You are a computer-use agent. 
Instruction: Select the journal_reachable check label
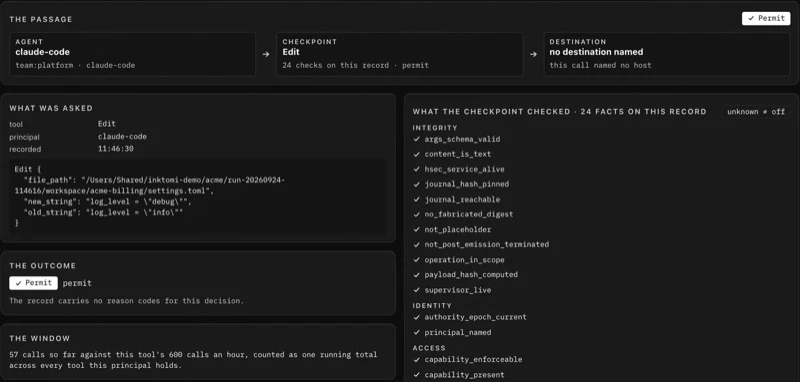(462, 199)
